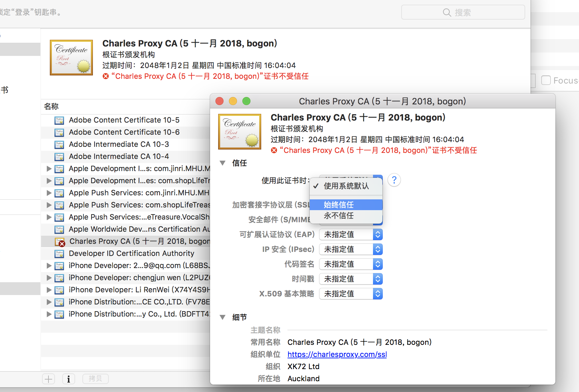Select the Charles Proxy CA list row
The width and height of the screenshot is (579, 392).
pos(126,241)
